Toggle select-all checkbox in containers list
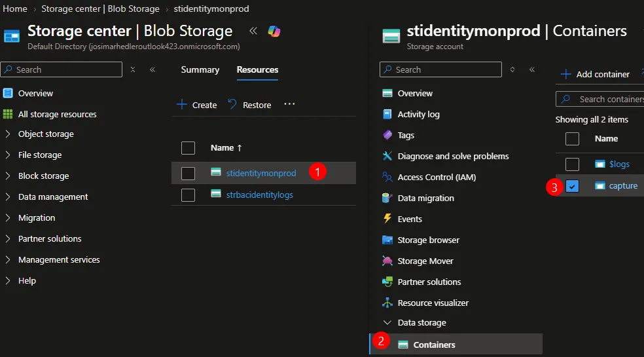Screen dimensions: 644x357 point(572,139)
